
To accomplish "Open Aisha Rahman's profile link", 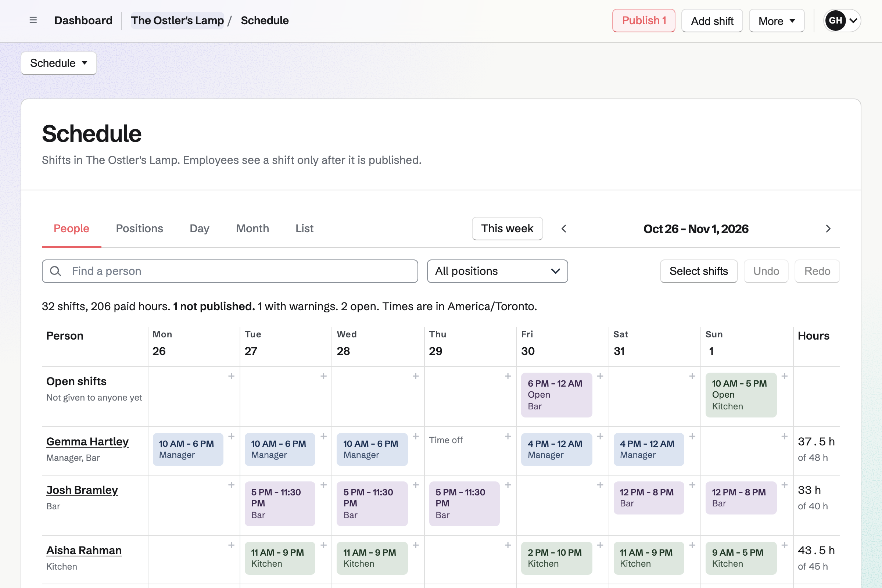I will (x=84, y=551).
